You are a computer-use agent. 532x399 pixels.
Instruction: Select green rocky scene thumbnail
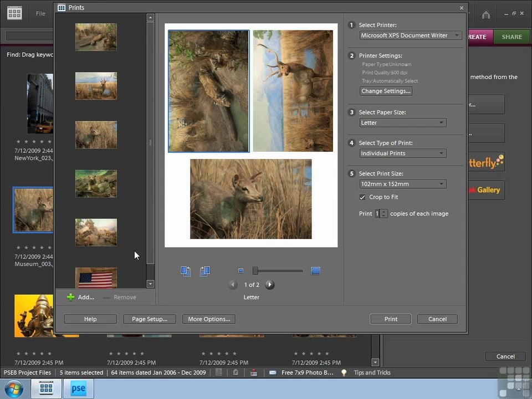(x=96, y=183)
